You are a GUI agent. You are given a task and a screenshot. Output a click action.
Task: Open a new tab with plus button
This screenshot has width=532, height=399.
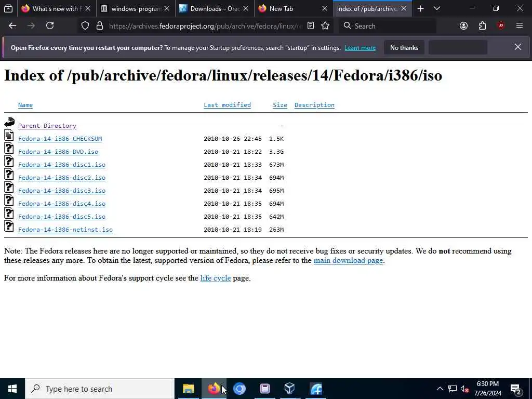point(420,9)
